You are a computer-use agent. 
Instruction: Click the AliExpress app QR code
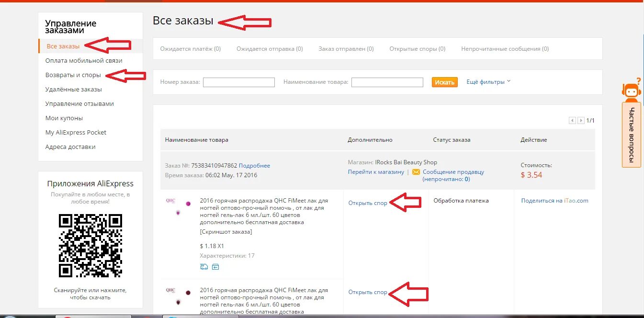click(90, 246)
